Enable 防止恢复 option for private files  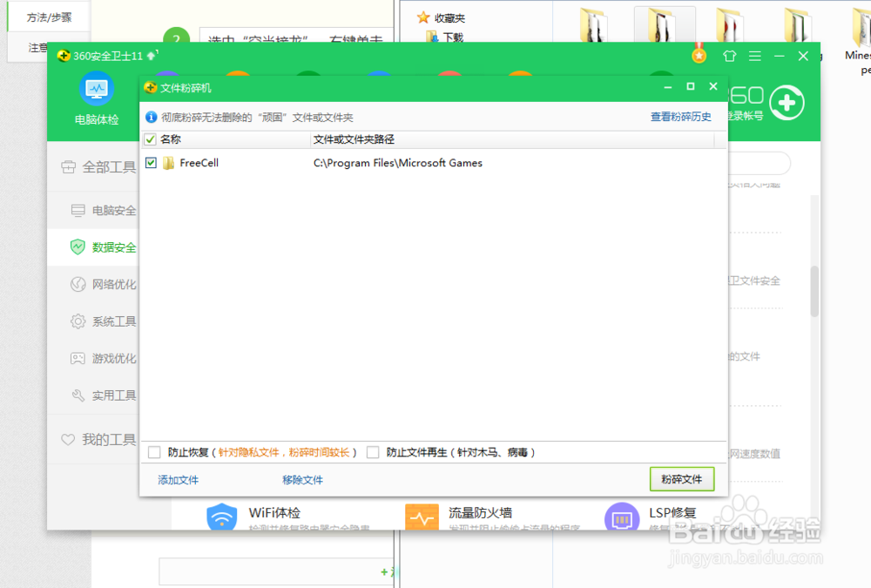pyautogui.click(x=154, y=452)
